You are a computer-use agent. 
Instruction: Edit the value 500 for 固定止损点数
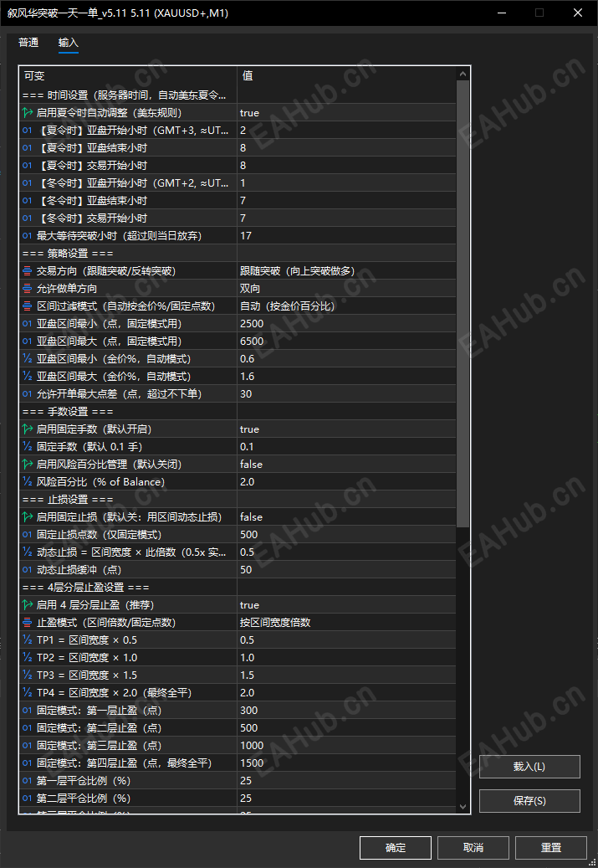click(x=346, y=535)
